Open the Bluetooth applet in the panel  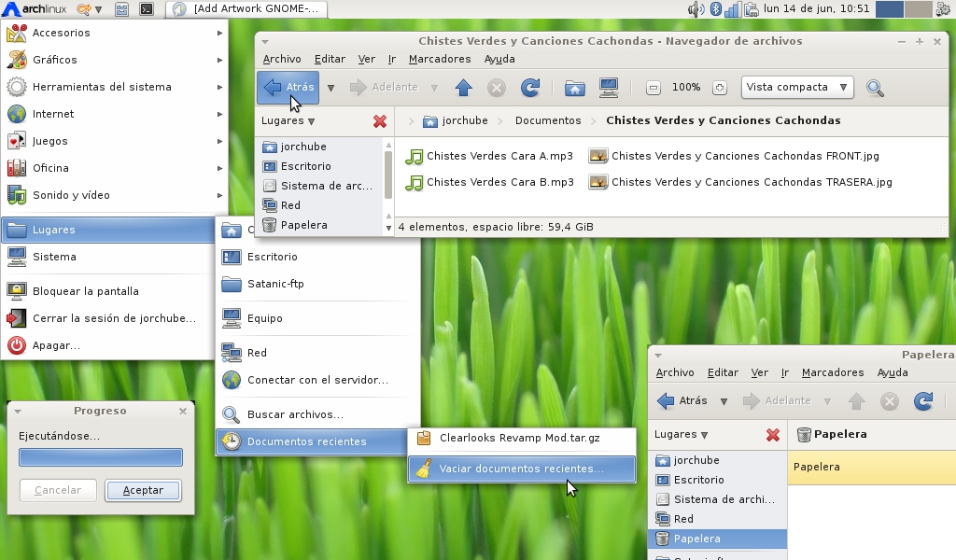(x=716, y=9)
